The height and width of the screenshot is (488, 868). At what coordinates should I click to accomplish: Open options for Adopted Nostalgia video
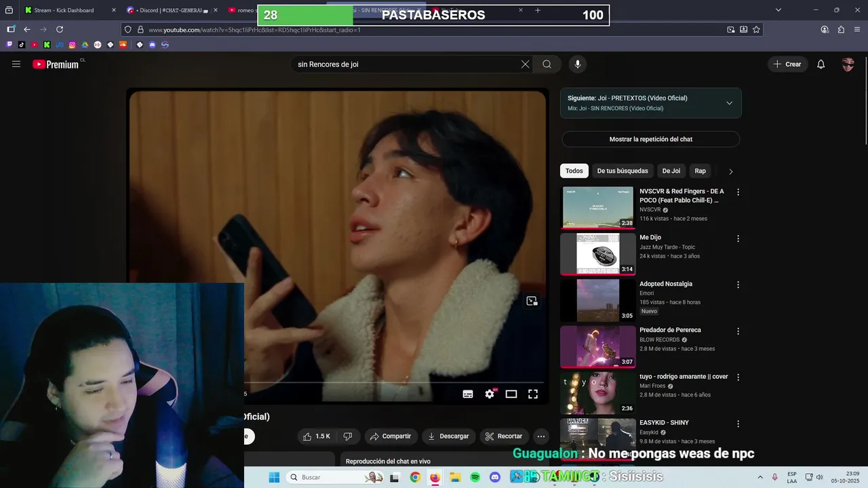tap(738, 285)
